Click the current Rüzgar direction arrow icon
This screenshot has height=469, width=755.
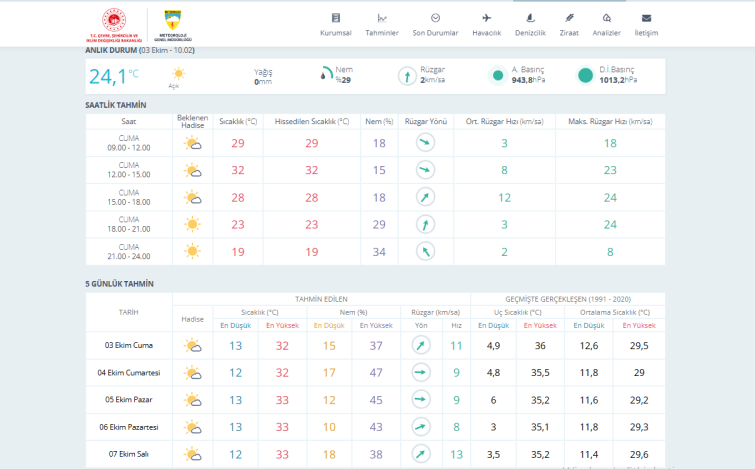[x=407, y=75]
